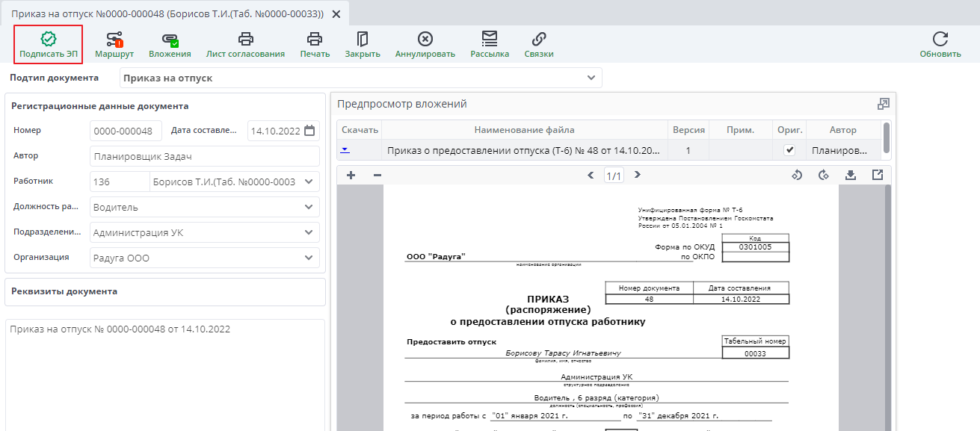The height and width of the screenshot is (431, 980).
Task: Open the Вложения attachments panel
Action: click(x=170, y=43)
